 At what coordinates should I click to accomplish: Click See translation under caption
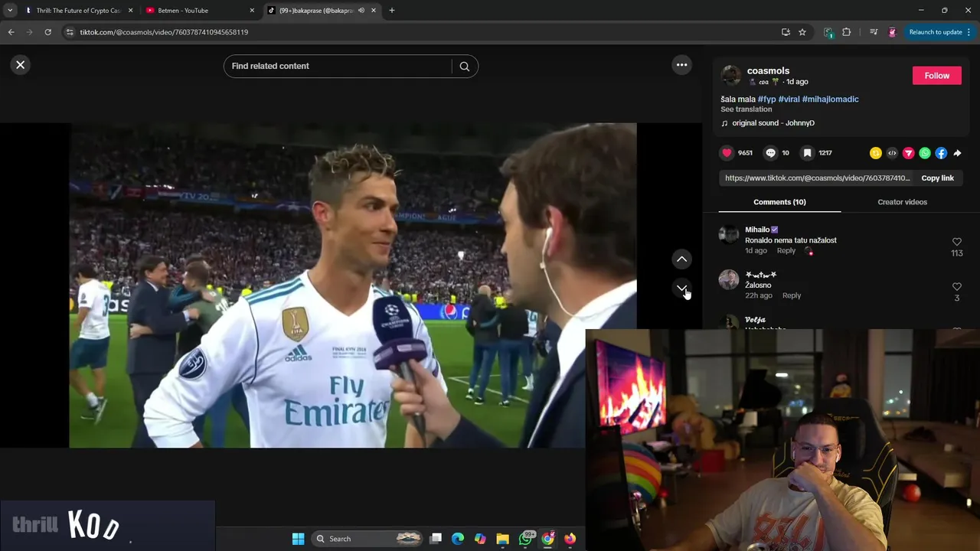[x=746, y=109]
